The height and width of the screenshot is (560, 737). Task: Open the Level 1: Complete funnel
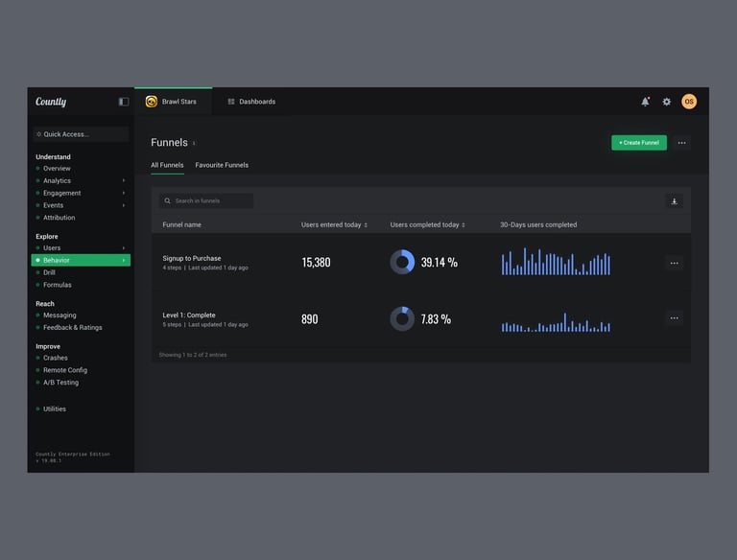(189, 315)
